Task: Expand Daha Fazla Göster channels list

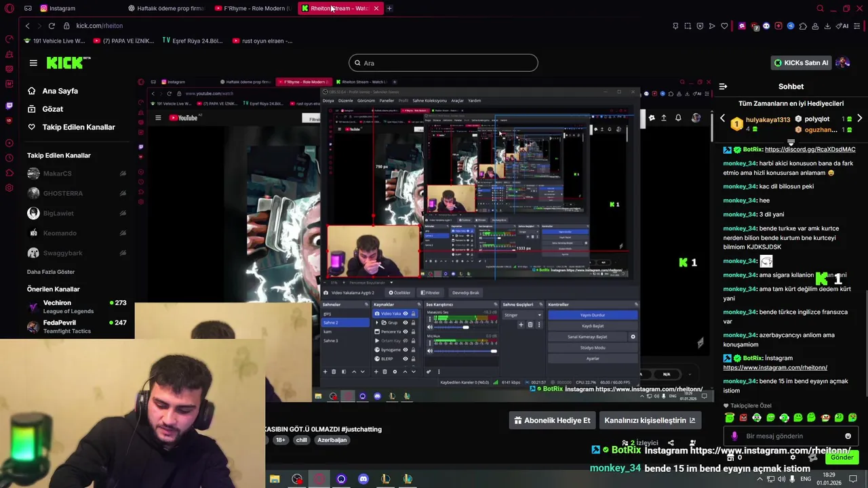Action: pyautogui.click(x=51, y=272)
